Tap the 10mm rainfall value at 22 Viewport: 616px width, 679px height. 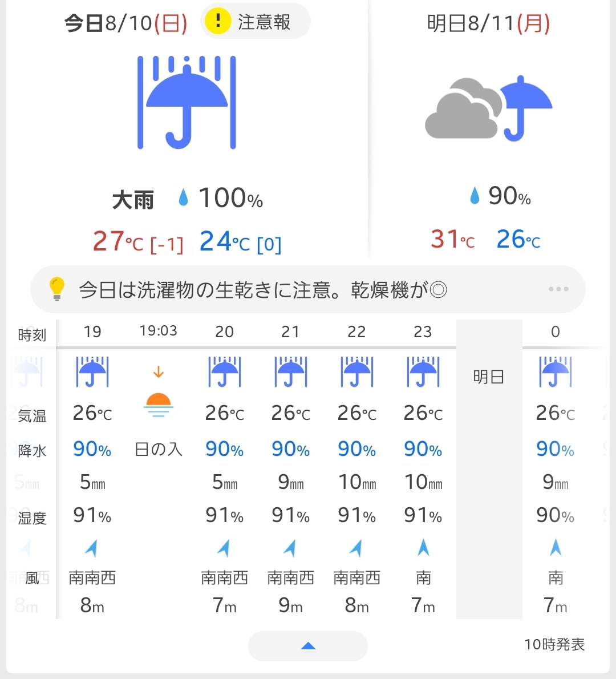(357, 482)
